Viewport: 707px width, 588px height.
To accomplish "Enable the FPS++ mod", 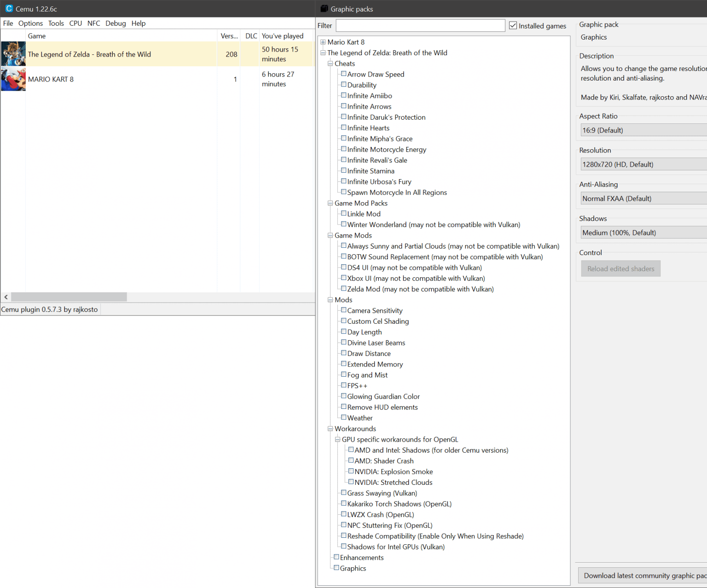I will click(344, 385).
